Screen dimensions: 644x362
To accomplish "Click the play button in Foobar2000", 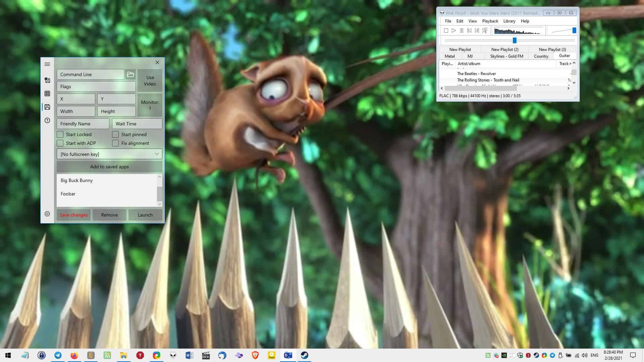I will pyautogui.click(x=453, y=30).
